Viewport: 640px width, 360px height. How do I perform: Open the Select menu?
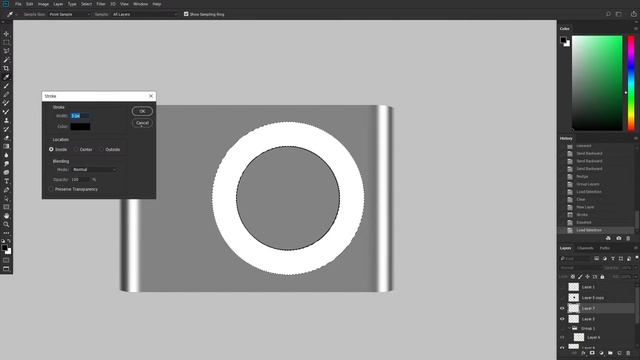[x=86, y=4]
